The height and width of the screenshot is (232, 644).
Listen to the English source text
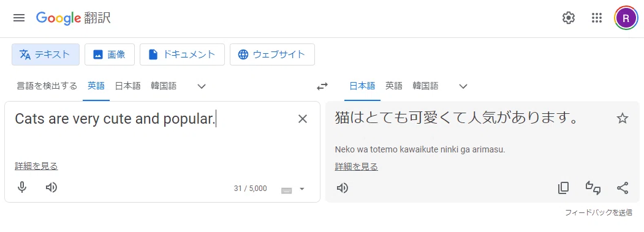tap(51, 188)
